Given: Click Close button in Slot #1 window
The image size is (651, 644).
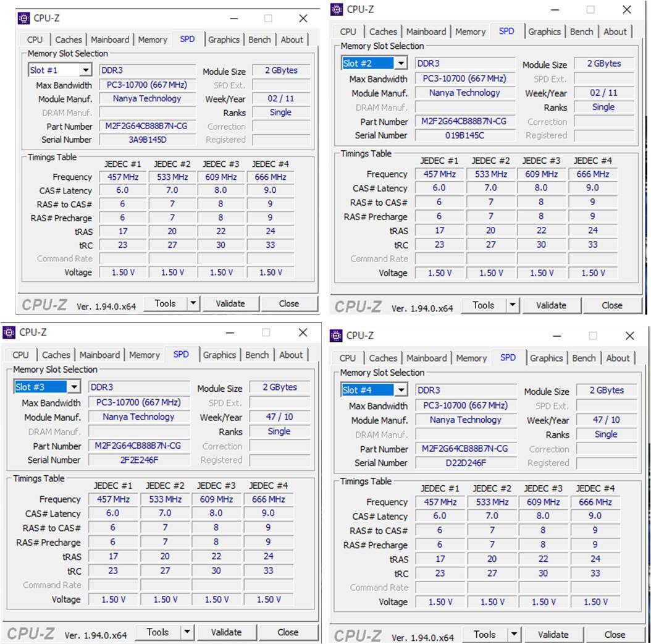Looking at the screenshot, I should click(x=289, y=303).
